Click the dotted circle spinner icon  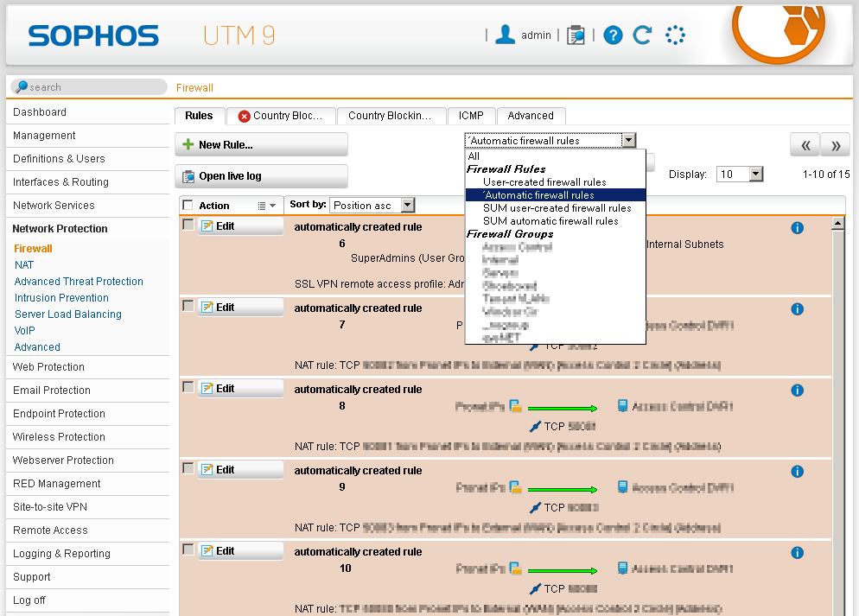675,35
